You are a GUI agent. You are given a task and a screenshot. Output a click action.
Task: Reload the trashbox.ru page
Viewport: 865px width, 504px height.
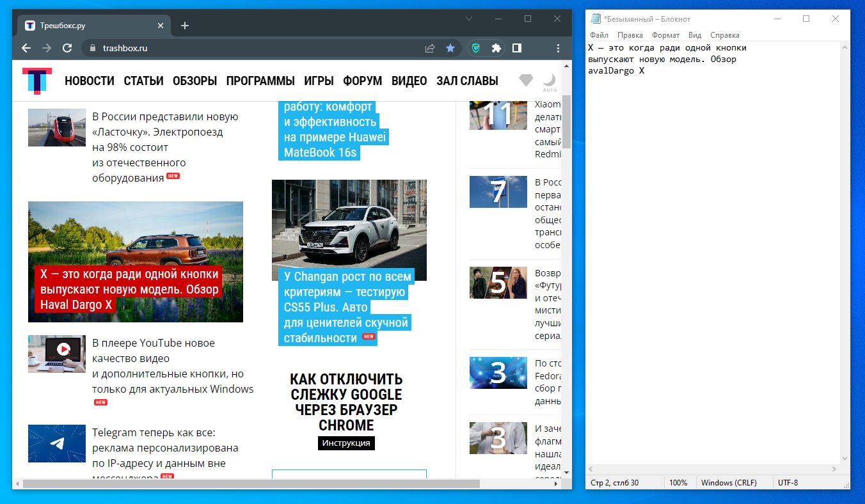[x=67, y=48]
